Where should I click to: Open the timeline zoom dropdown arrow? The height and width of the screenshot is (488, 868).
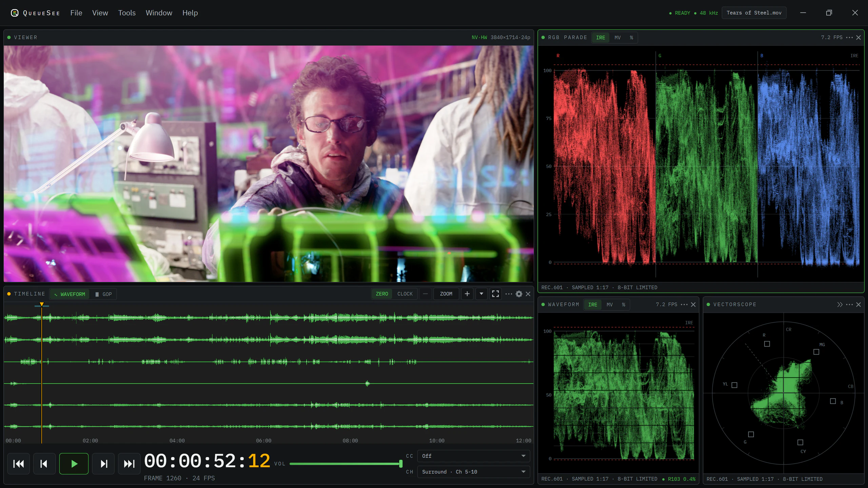(x=481, y=294)
